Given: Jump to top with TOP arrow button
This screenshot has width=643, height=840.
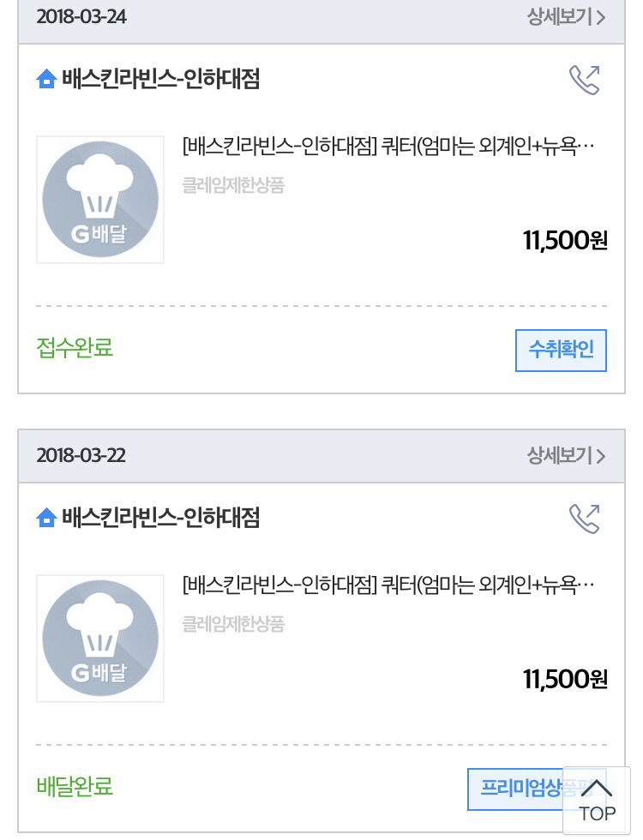Looking at the screenshot, I should coord(597,801).
